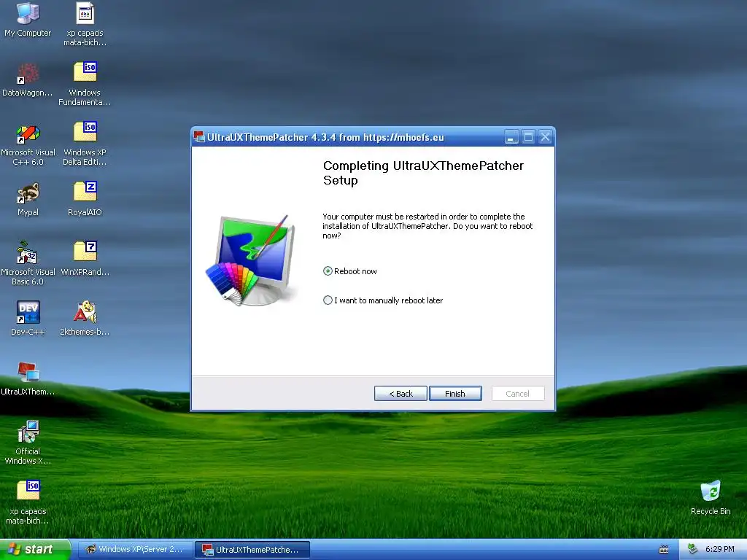The height and width of the screenshot is (560, 747).
Task: Click the 6:29 PM taskbar clock
Action: click(719, 549)
